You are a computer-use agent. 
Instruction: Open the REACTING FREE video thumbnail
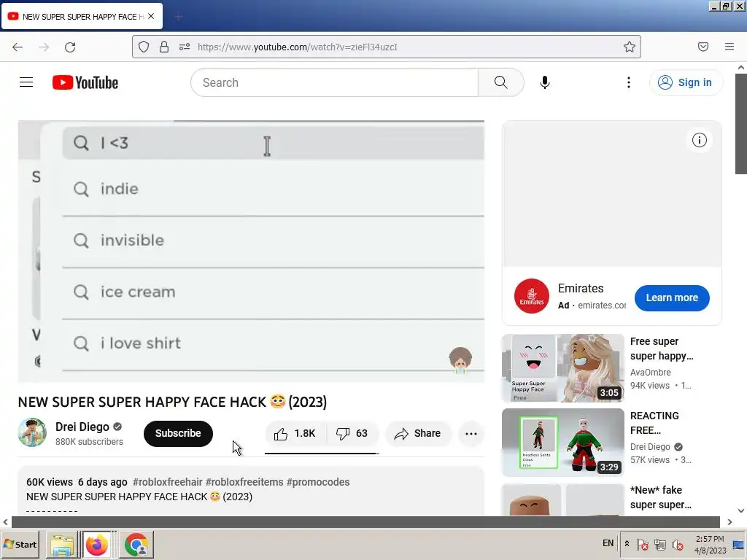tap(562, 443)
